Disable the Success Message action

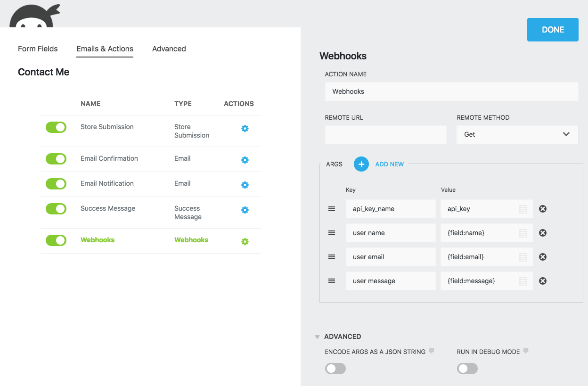point(56,209)
